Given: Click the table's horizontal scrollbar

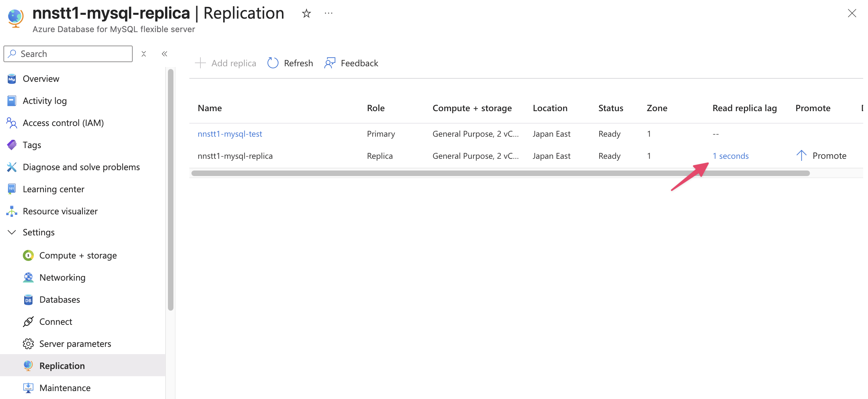Looking at the screenshot, I should tap(500, 173).
